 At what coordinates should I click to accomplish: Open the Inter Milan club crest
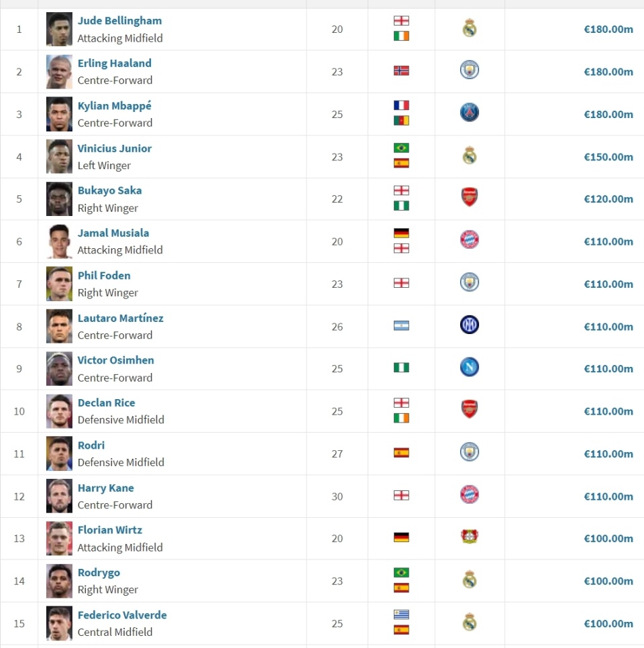point(470,325)
